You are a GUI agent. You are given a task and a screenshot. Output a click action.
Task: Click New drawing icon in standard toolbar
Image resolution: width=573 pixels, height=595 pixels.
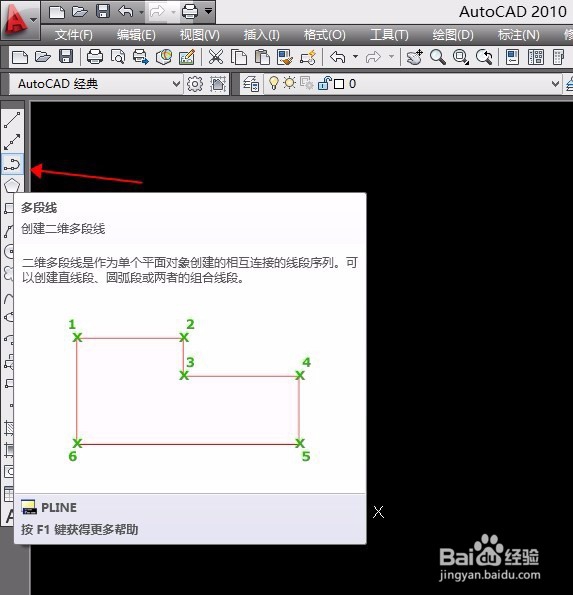click(x=20, y=58)
